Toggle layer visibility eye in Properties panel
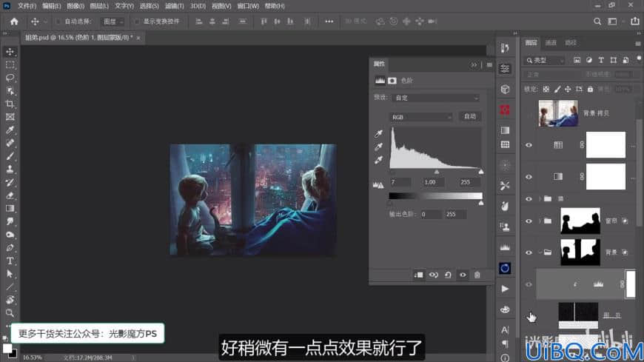Image resolution: width=644 pixels, height=362 pixels. click(463, 275)
